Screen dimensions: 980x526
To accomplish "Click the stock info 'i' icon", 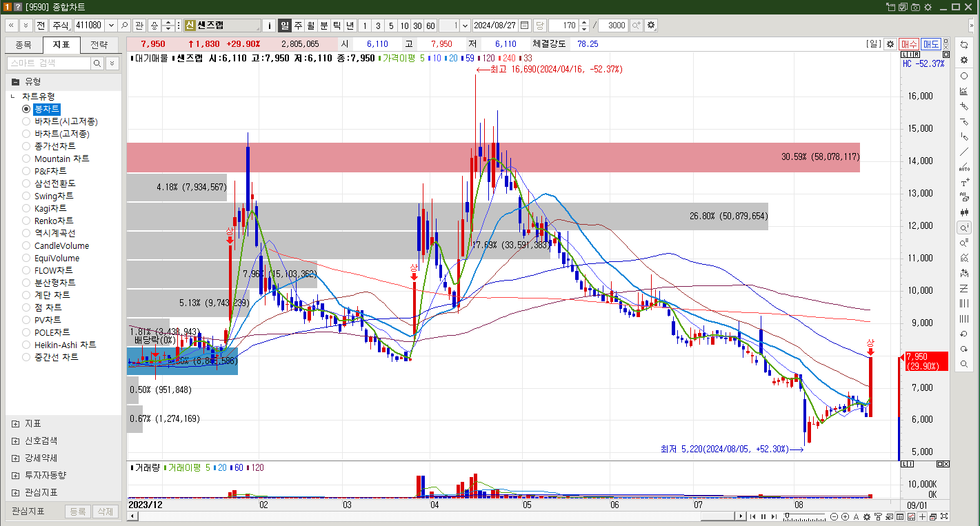I will (270, 26).
